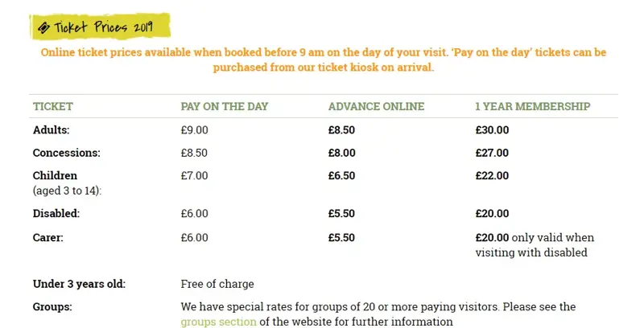Image resolution: width=644 pixels, height=328 pixels.
Task: Click the Concessions row label
Action: pos(66,153)
